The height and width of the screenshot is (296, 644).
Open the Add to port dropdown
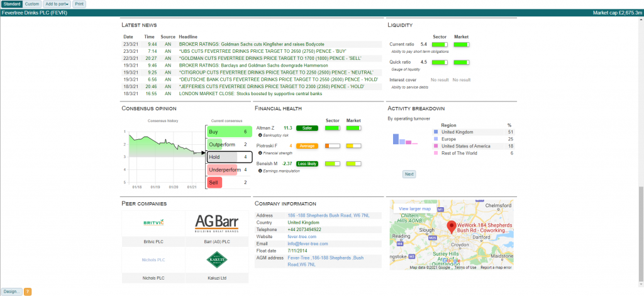point(57,4)
